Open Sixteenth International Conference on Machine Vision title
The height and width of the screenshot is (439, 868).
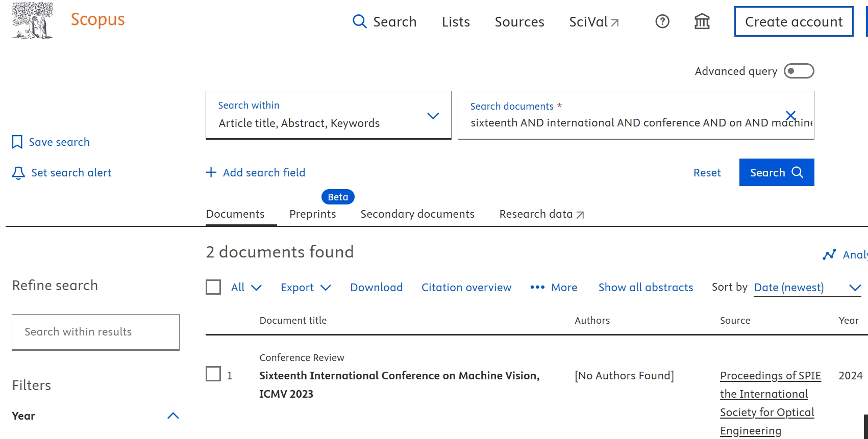pos(399,376)
